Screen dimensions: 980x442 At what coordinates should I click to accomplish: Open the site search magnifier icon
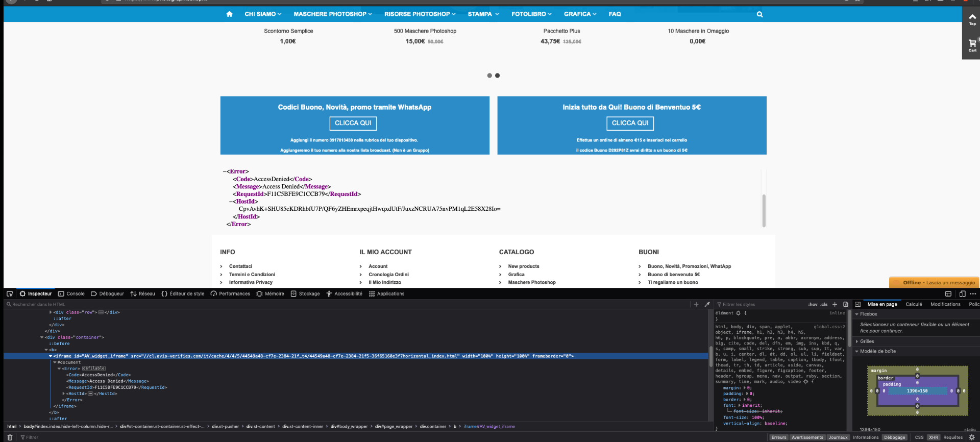click(x=759, y=14)
